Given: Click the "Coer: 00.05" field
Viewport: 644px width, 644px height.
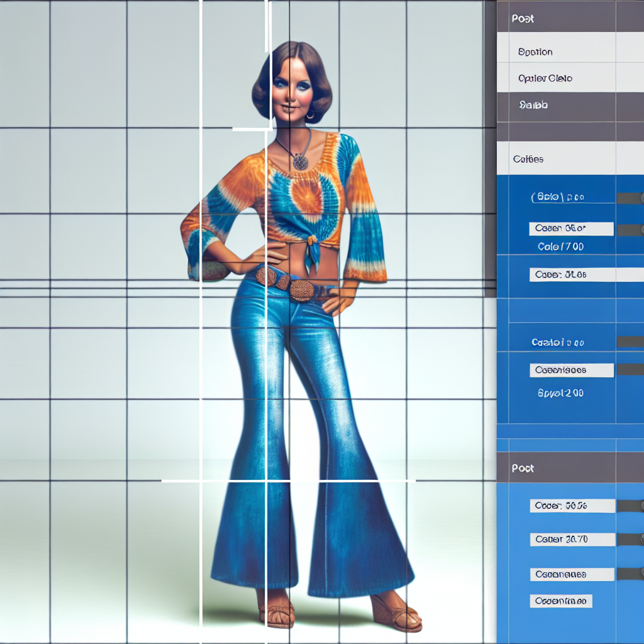Looking at the screenshot, I should tap(572, 506).
